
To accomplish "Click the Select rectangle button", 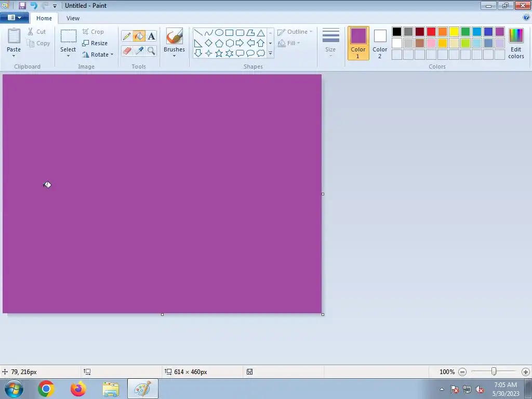I will click(68, 39).
